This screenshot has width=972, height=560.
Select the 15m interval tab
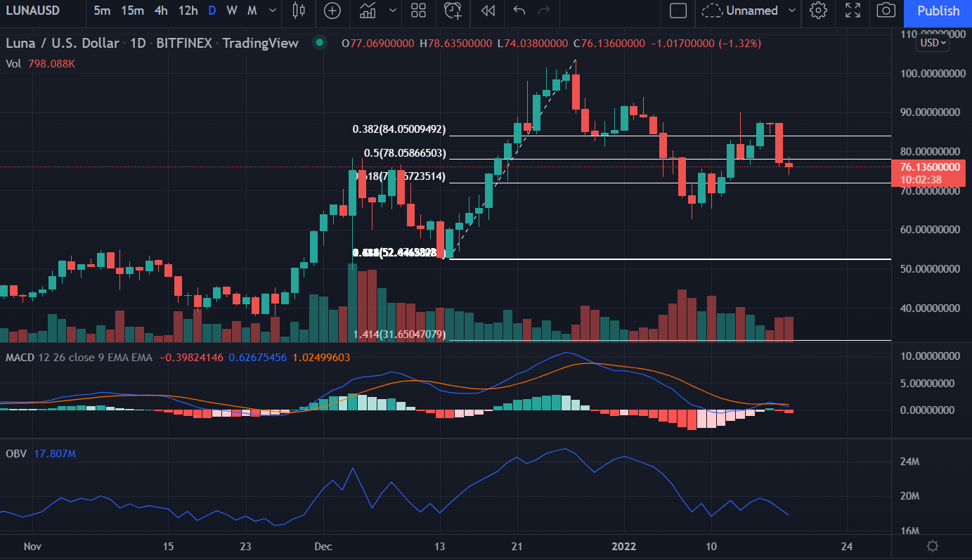click(132, 11)
